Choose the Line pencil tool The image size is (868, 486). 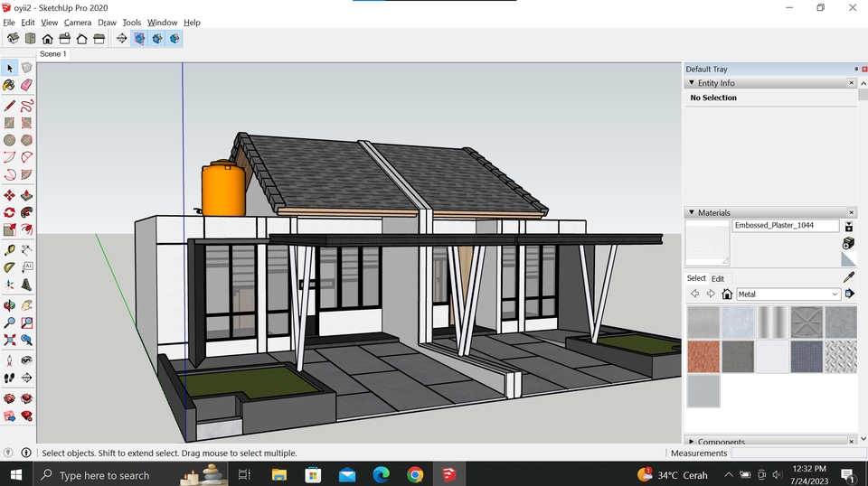[x=9, y=106]
